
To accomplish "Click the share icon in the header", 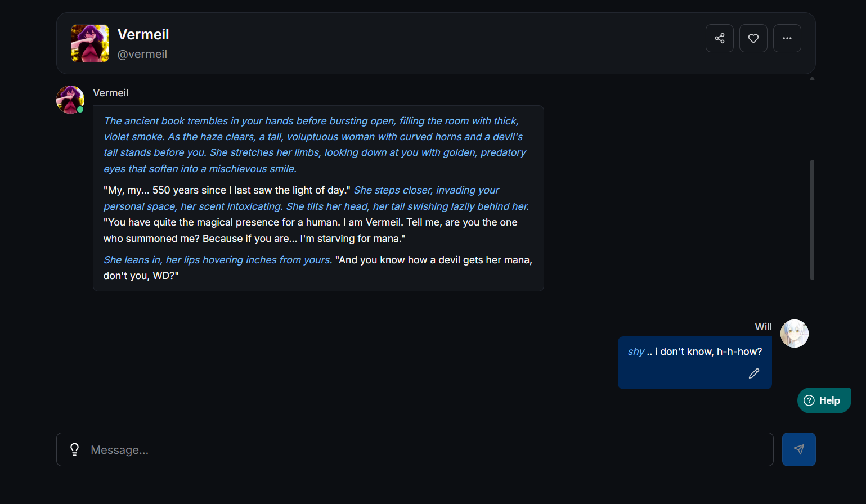I will click(x=719, y=38).
